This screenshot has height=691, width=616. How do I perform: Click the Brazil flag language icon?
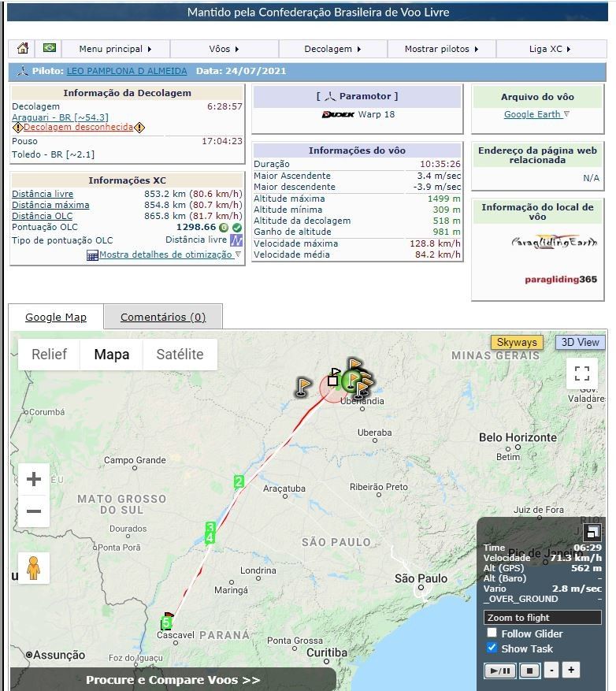(x=49, y=48)
